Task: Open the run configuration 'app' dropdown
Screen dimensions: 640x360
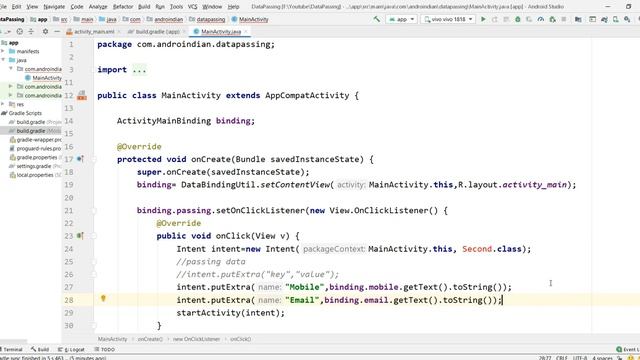Action: click(401, 19)
